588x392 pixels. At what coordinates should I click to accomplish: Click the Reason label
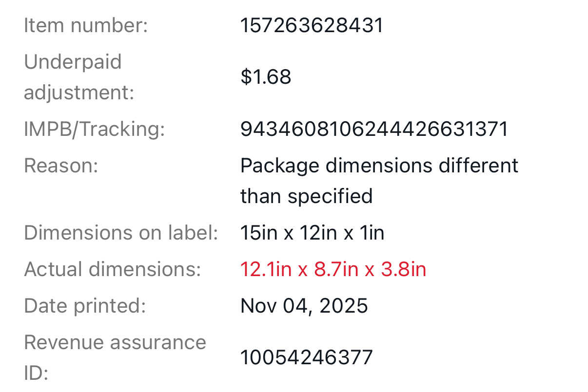(x=61, y=166)
